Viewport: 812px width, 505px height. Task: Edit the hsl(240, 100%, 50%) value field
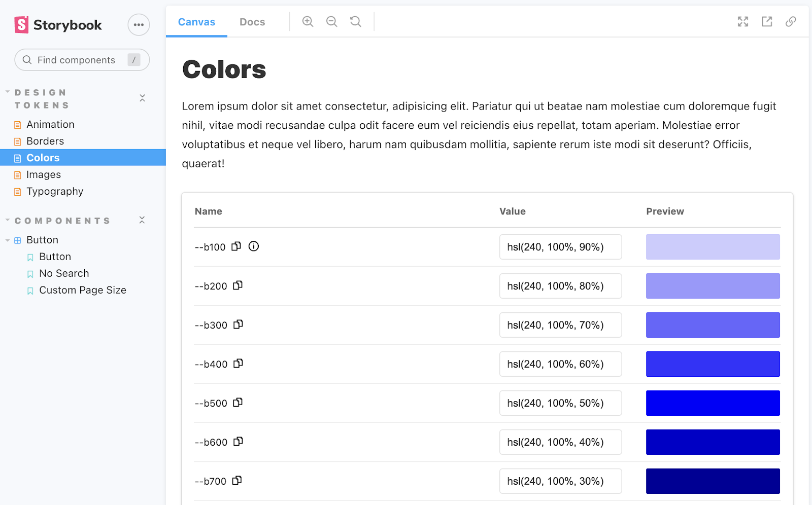click(560, 403)
